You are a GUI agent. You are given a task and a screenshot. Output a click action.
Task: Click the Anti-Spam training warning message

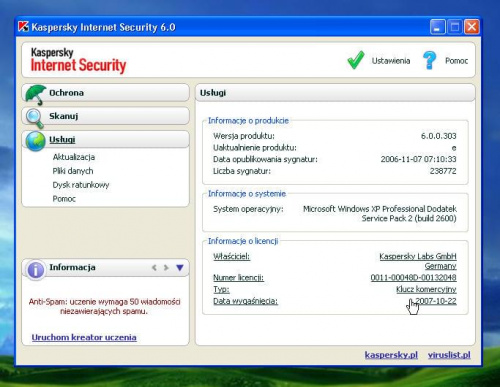coord(104,306)
